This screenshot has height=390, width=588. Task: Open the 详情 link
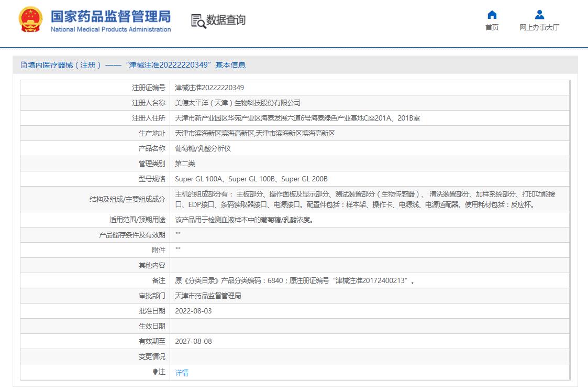182,373
